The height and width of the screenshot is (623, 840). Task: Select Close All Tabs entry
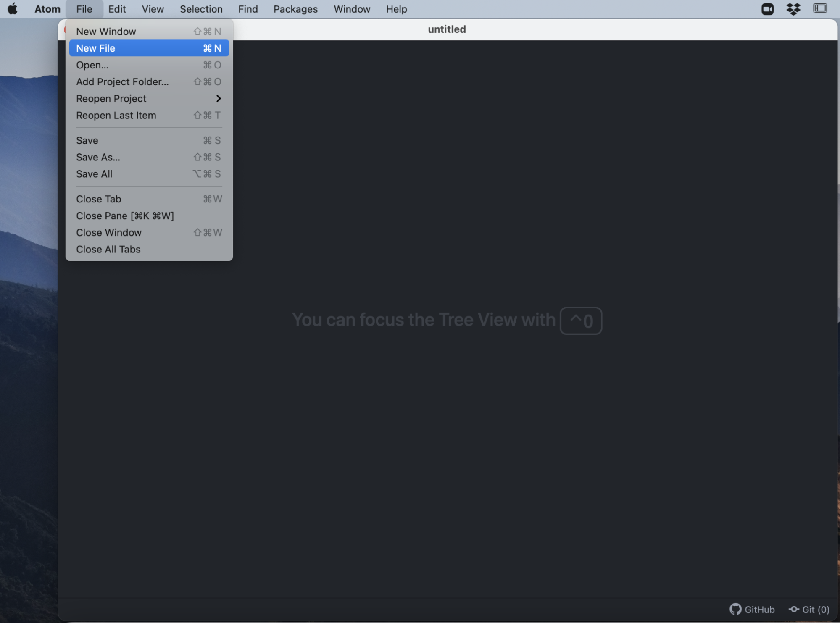tap(149, 250)
